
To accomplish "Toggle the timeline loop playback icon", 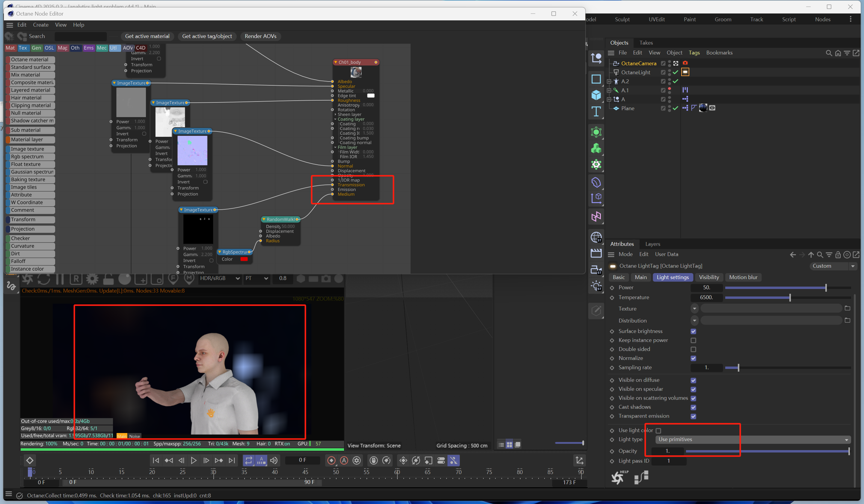I will (x=248, y=460).
